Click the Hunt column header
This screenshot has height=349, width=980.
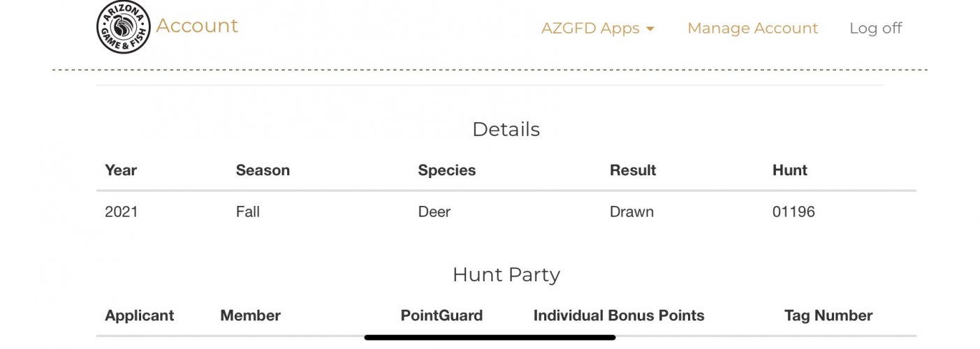point(789,170)
